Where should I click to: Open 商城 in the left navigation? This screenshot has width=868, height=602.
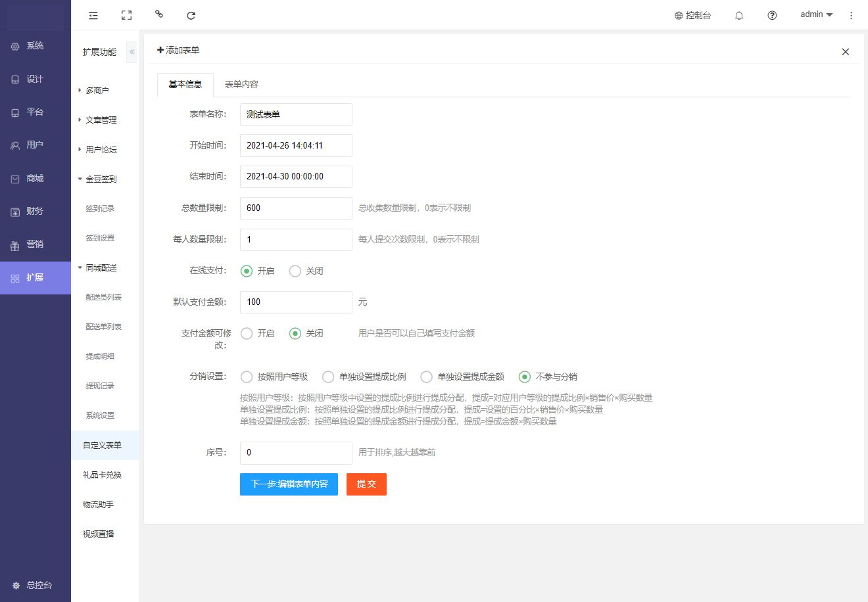(35, 178)
